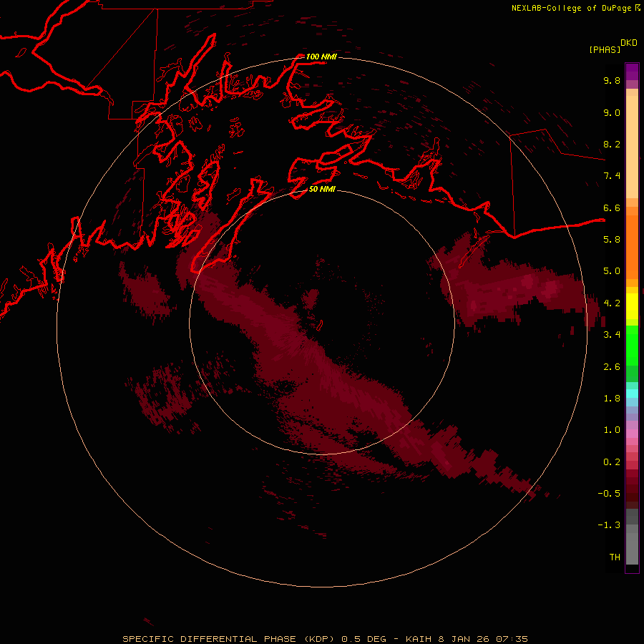Click the [PHAS] legend heading
This screenshot has width=644, height=644.
[x=605, y=49]
